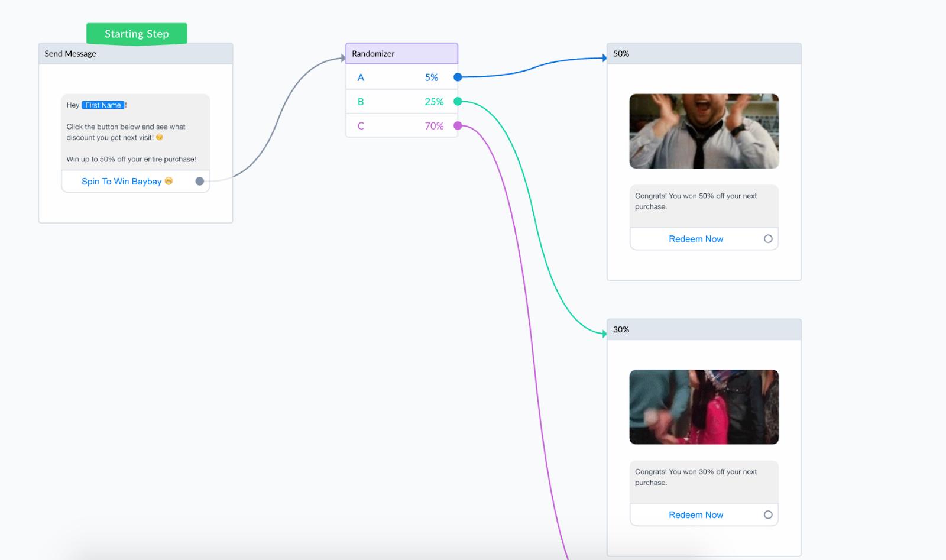Select the 'won 30% off' message text
The height and width of the screenshot is (560, 946).
696,477
